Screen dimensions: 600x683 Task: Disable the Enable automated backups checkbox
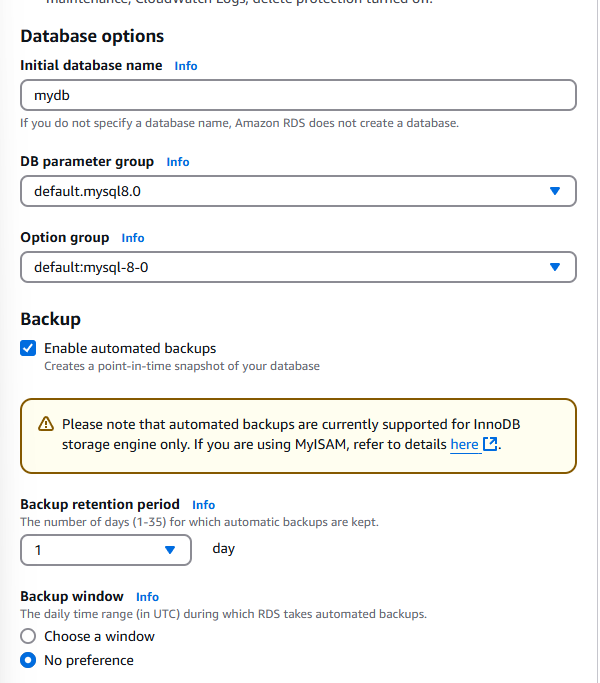[29, 348]
